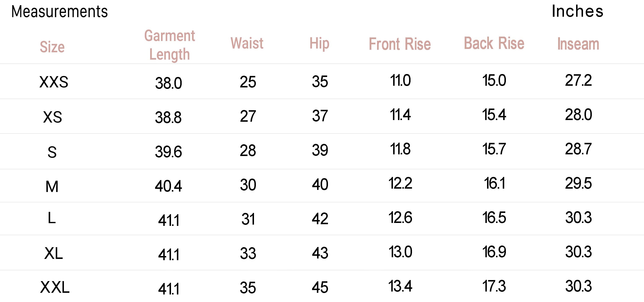Click the Front Rise column header

point(400,44)
